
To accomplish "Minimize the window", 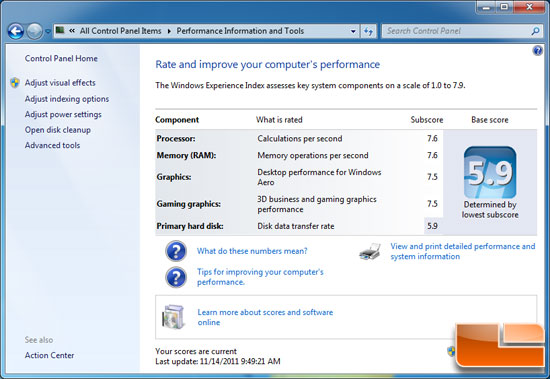I will point(487,7).
